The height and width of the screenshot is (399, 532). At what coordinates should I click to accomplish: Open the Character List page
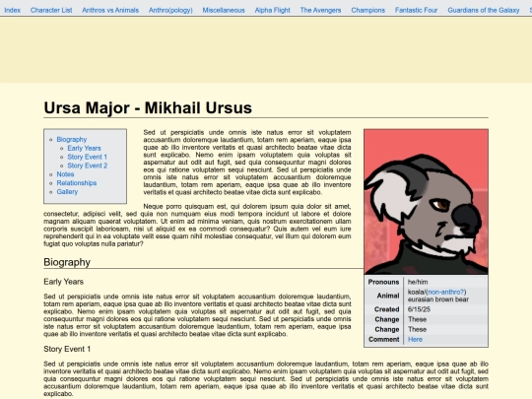click(x=51, y=10)
